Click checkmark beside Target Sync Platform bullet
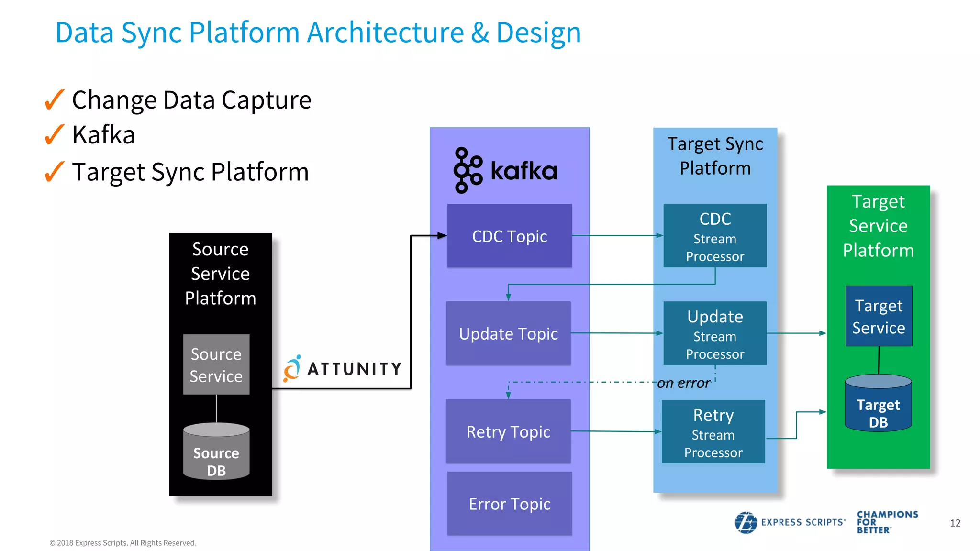Image resolution: width=980 pixels, height=551 pixels. pos(54,172)
